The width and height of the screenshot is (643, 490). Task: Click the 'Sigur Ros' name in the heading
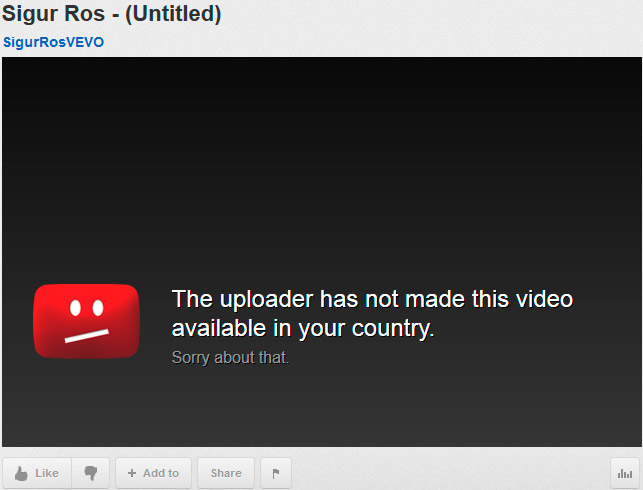coord(54,14)
